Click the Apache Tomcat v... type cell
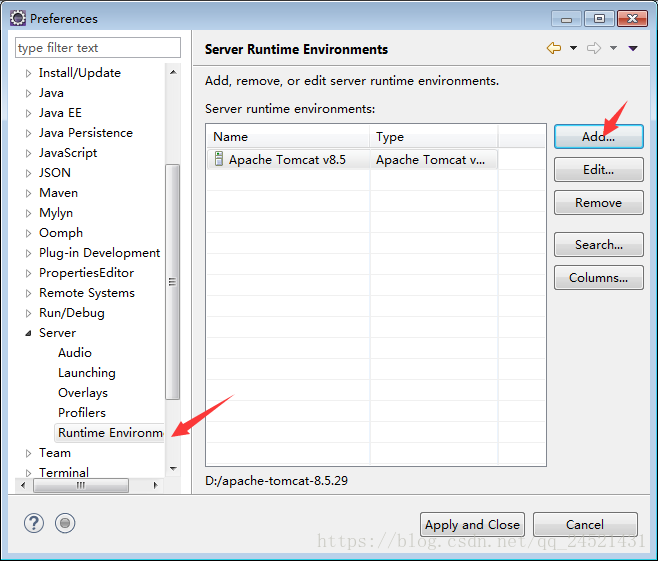This screenshot has height=561, width=658. click(x=431, y=159)
